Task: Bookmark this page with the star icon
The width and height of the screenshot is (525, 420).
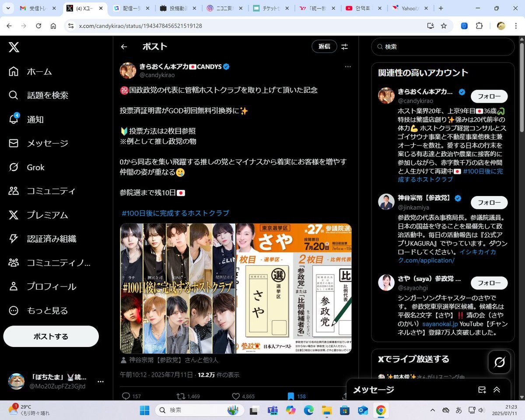Action: (444, 26)
